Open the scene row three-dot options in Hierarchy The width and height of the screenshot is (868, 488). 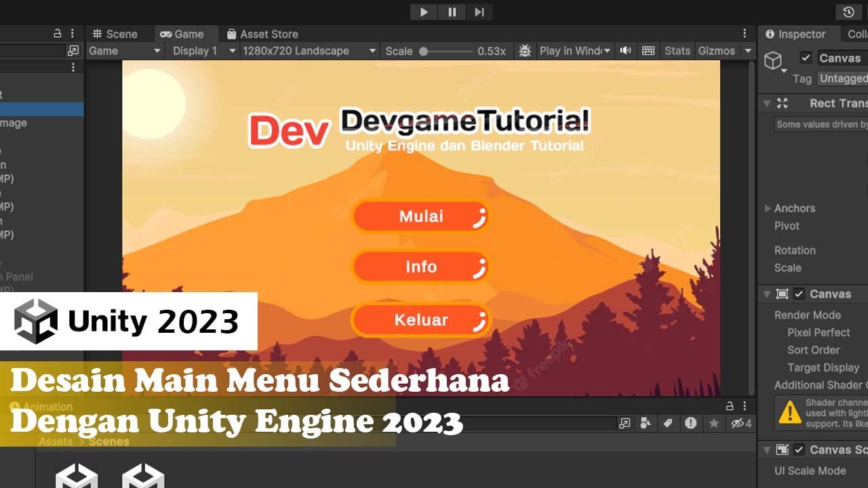[x=73, y=68]
